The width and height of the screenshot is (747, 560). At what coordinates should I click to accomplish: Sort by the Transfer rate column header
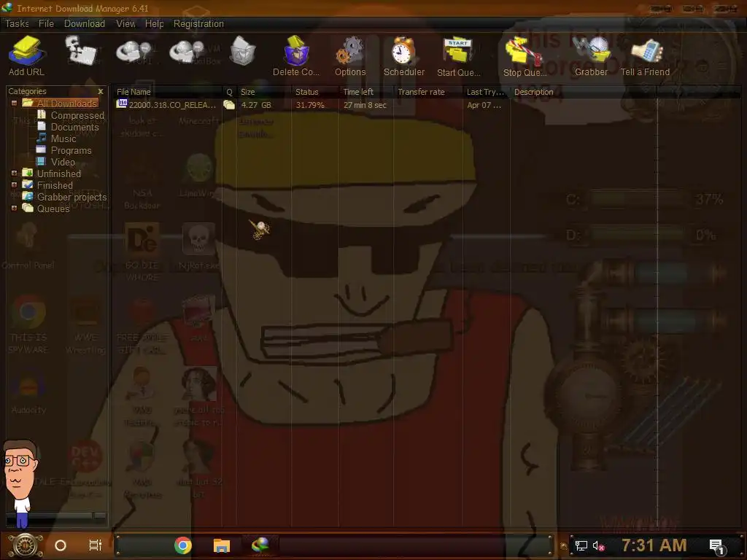427,92
